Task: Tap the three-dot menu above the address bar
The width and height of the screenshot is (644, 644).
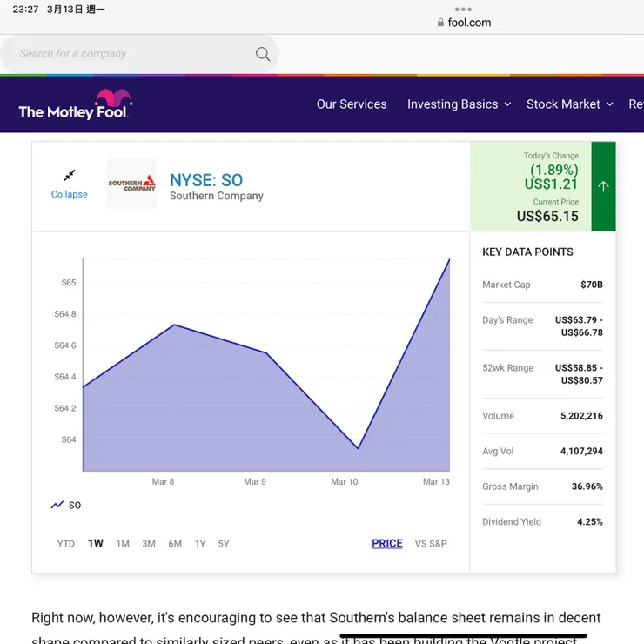Action: (463, 9)
